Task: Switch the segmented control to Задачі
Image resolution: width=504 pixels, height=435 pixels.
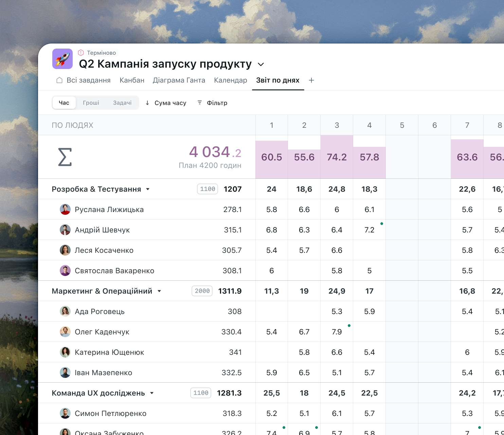Action: tap(122, 103)
